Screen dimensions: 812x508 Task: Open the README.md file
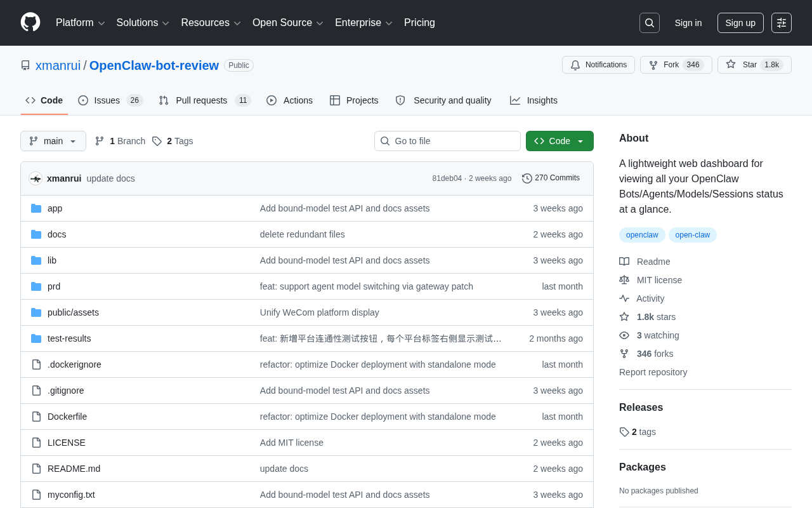pyautogui.click(x=74, y=469)
